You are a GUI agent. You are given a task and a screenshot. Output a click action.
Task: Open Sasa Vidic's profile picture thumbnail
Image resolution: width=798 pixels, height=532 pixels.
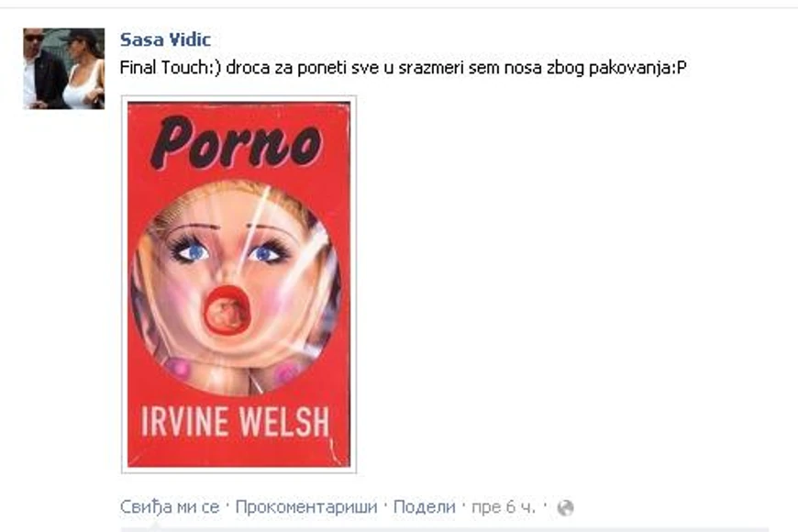pyautogui.click(x=63, y=69)
